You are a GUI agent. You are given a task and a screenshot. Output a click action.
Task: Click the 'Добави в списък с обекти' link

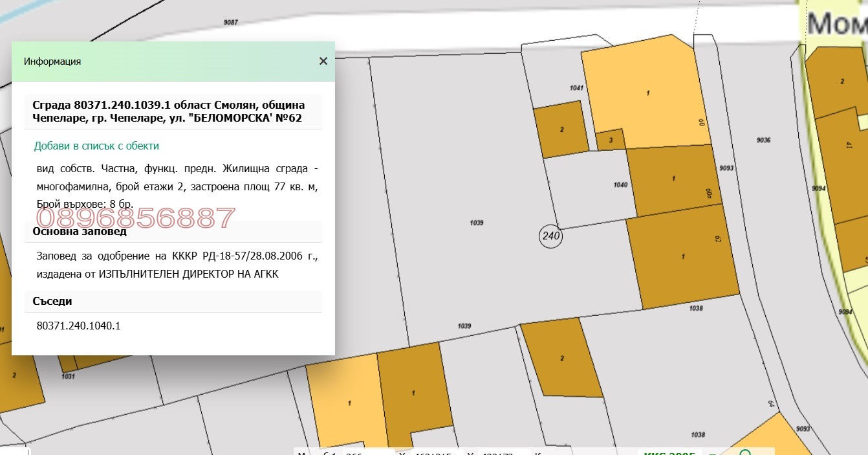(x=96, y=146)
